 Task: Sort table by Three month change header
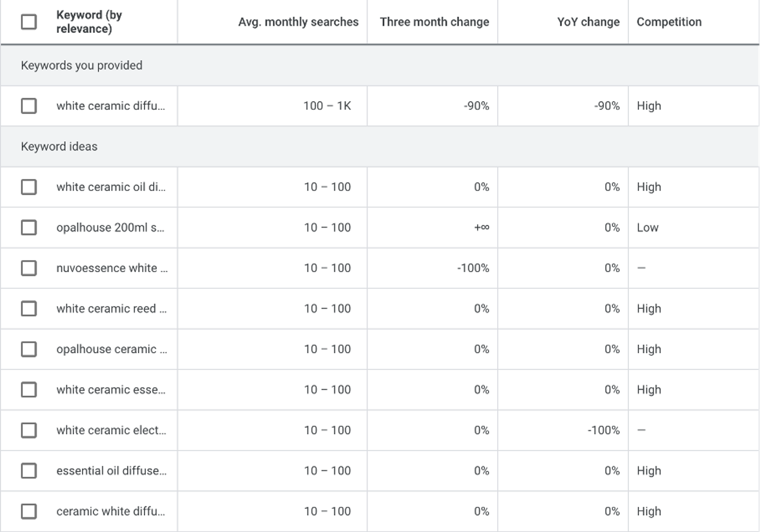[434, 22]
